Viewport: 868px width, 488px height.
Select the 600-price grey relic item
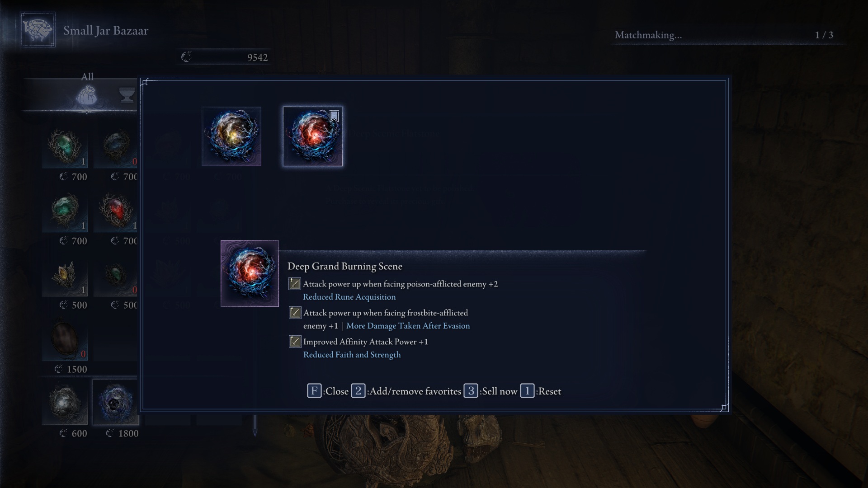coord(65,402)
